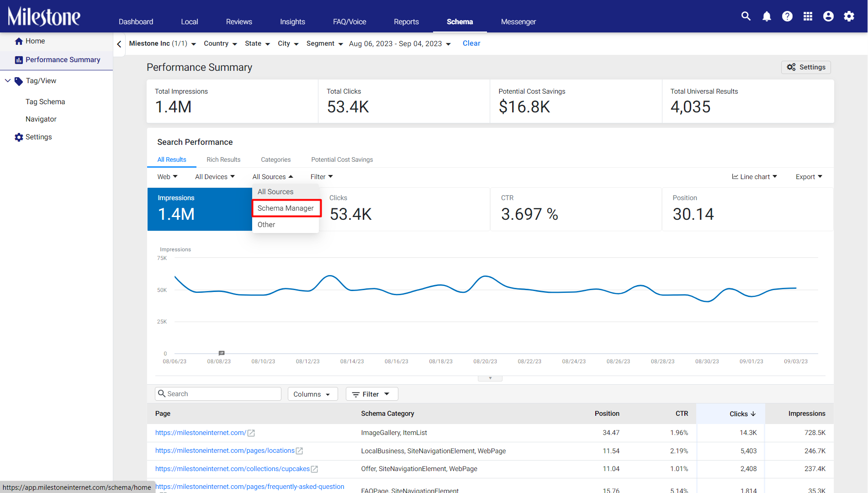868x493 pixels.
Task: Open the chart Filter dropdown
Action: click(322, 177)
